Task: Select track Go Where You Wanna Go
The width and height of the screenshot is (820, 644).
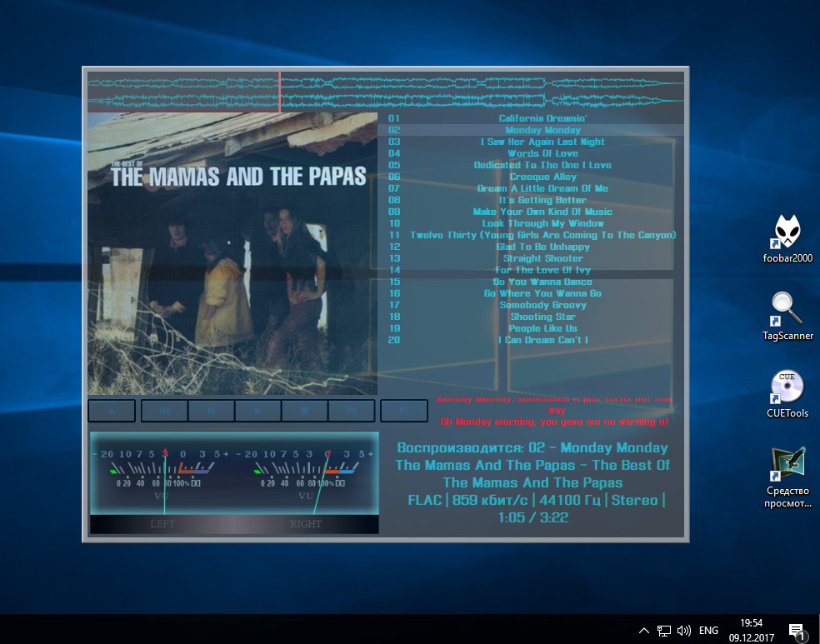Action: pyautogui.click(x=531, y=293)
